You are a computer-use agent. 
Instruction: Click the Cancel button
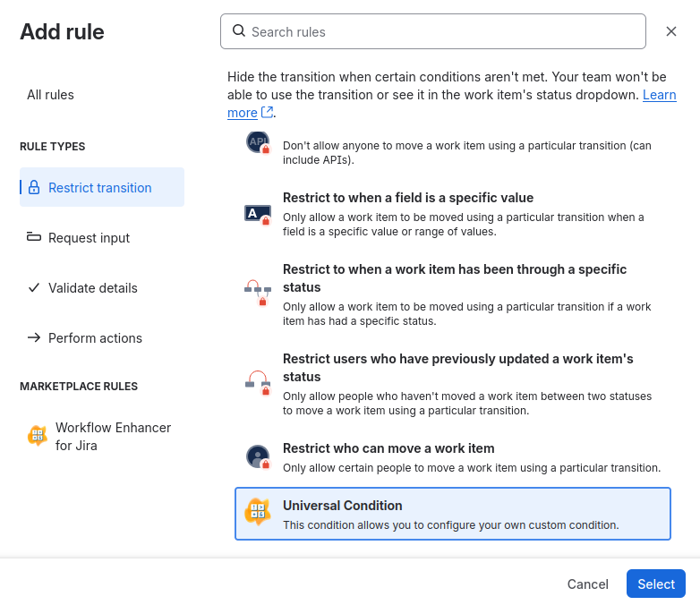(587, 584)
